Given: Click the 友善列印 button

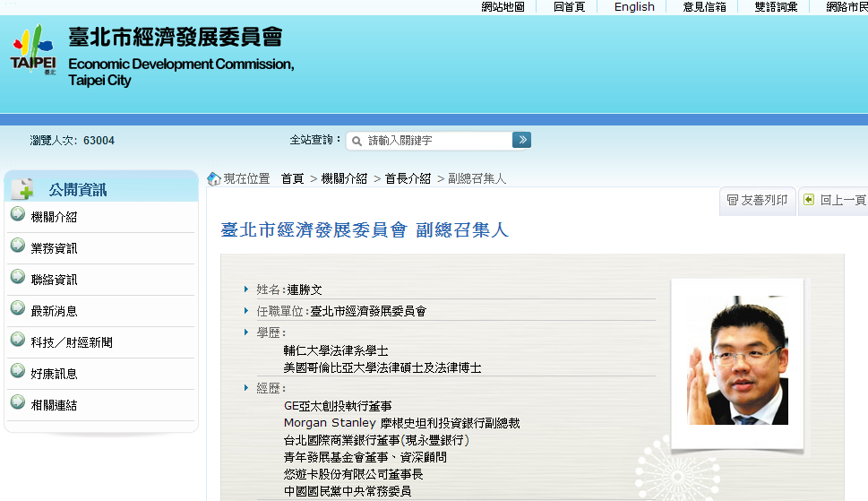Looking at the screenshot, I should coord(757,201).
